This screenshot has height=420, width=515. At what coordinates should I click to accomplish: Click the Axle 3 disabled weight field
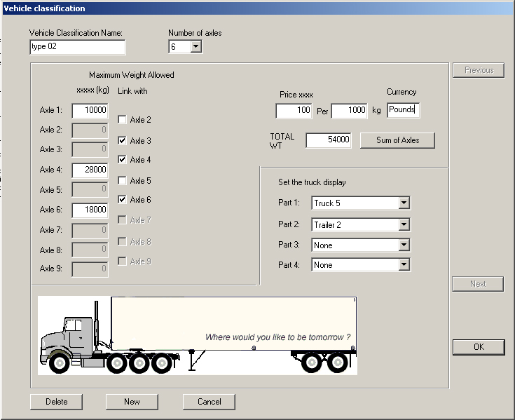tap(90, 149)
